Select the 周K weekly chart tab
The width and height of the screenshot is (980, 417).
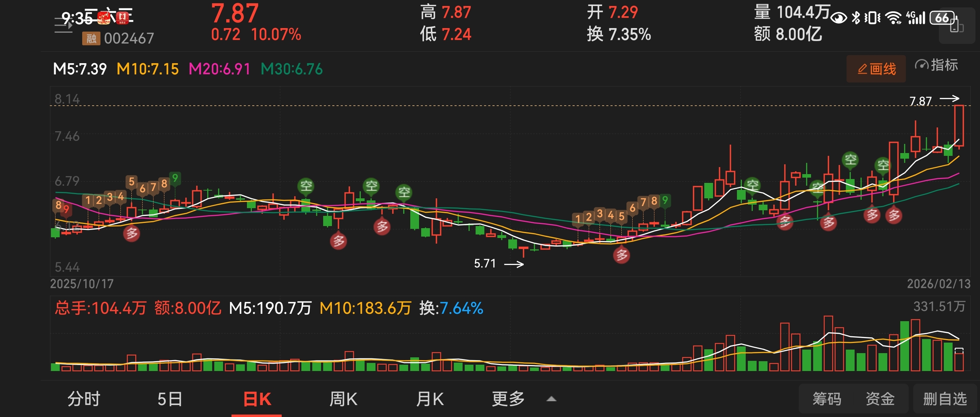(343, 399)
